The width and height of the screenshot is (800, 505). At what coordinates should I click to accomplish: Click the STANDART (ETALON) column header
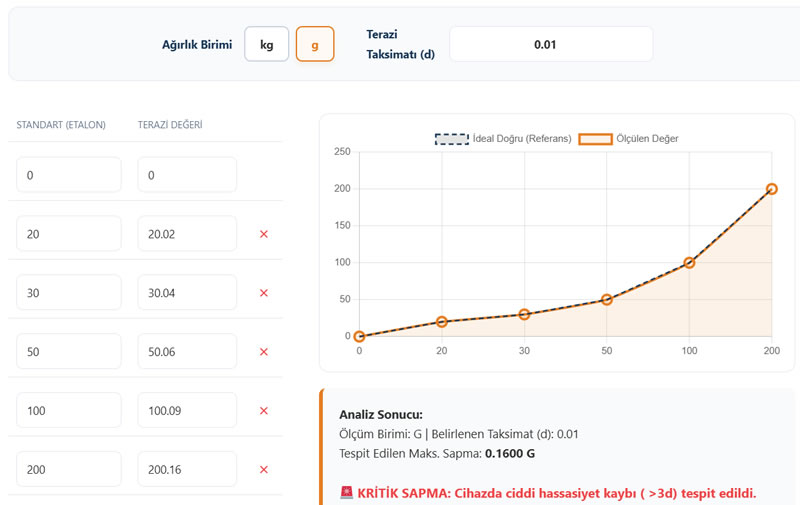pos(61,125)
